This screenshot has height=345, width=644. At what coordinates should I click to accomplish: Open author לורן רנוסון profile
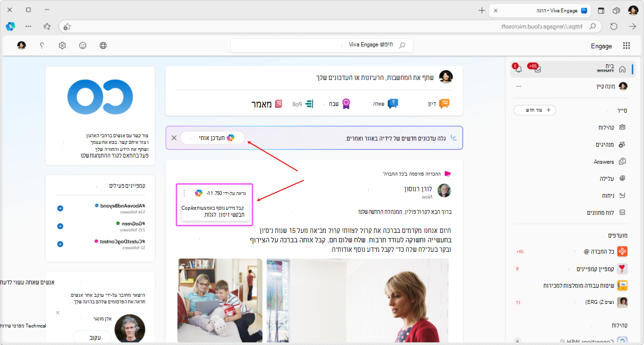point(418,188)
